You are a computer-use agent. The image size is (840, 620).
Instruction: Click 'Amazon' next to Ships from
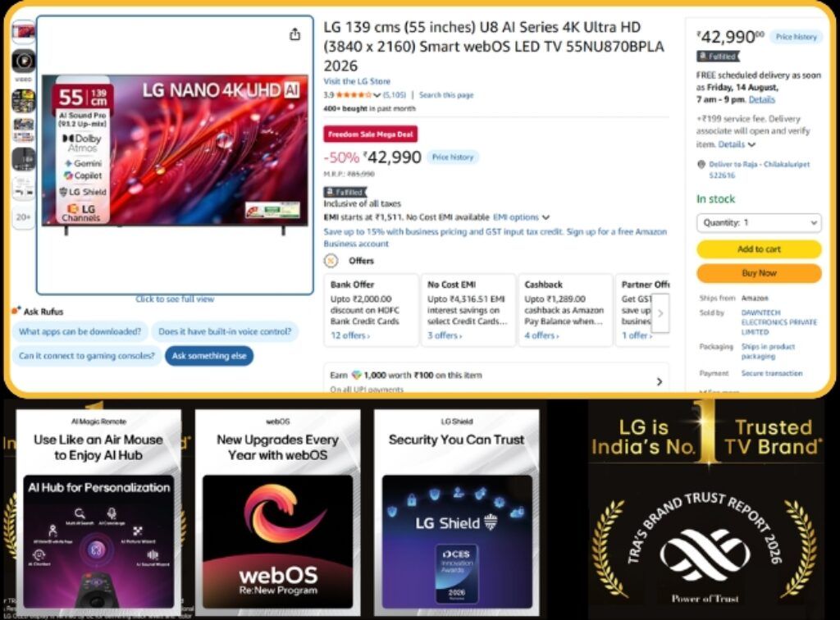tap(755, 299)
